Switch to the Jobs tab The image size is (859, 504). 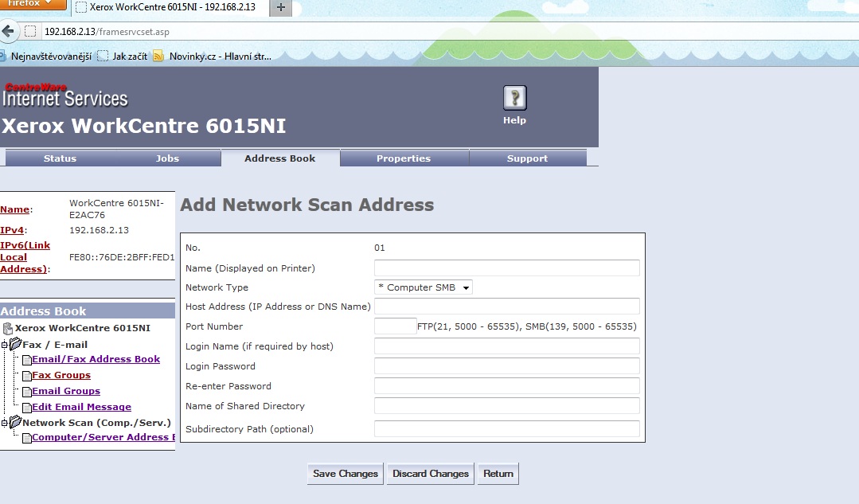click(167, 158)
